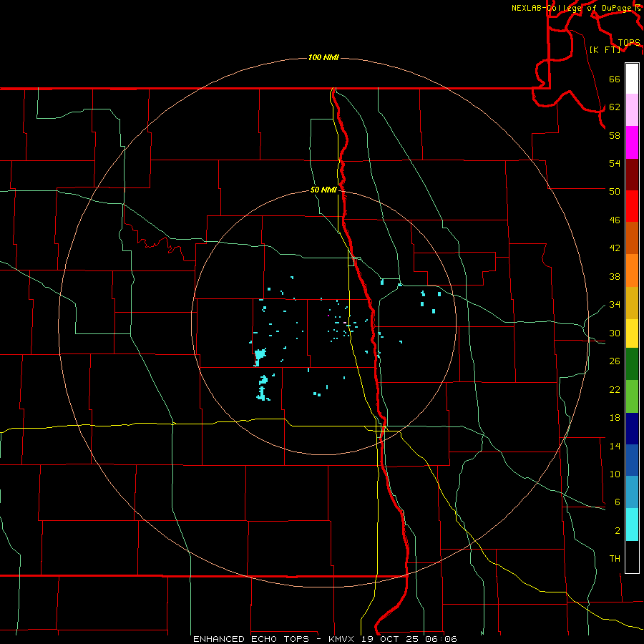The height and width of the screenshot is (644, 644).
Task: Select the bright orange legend swatch
Action: pyautogui.click(x=632, y=270)
